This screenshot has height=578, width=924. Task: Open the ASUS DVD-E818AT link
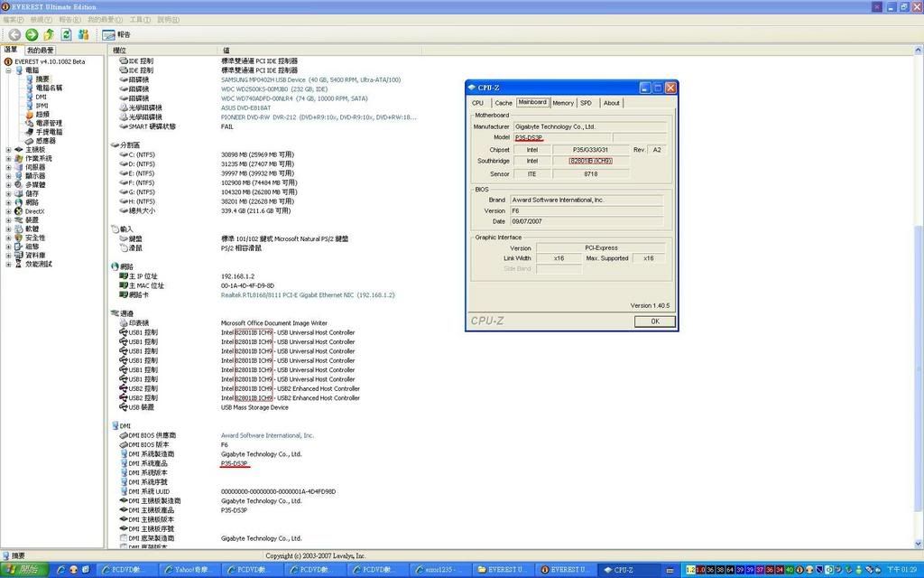(245, 108)
